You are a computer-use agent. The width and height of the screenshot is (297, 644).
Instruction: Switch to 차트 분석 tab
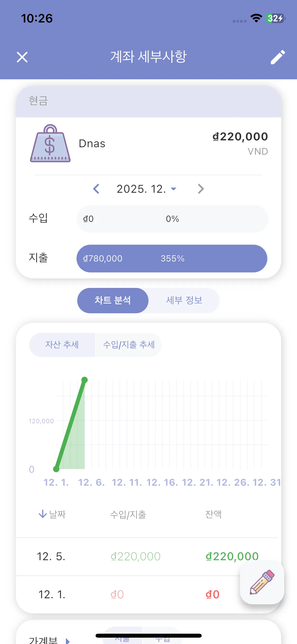pyautogui.click(x=113, y=300)
